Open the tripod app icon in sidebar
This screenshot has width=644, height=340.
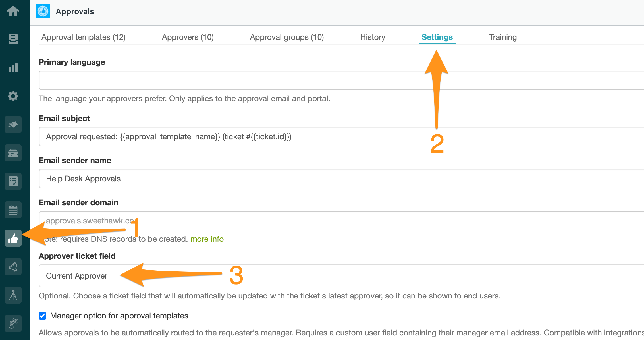tap(13, 295)
